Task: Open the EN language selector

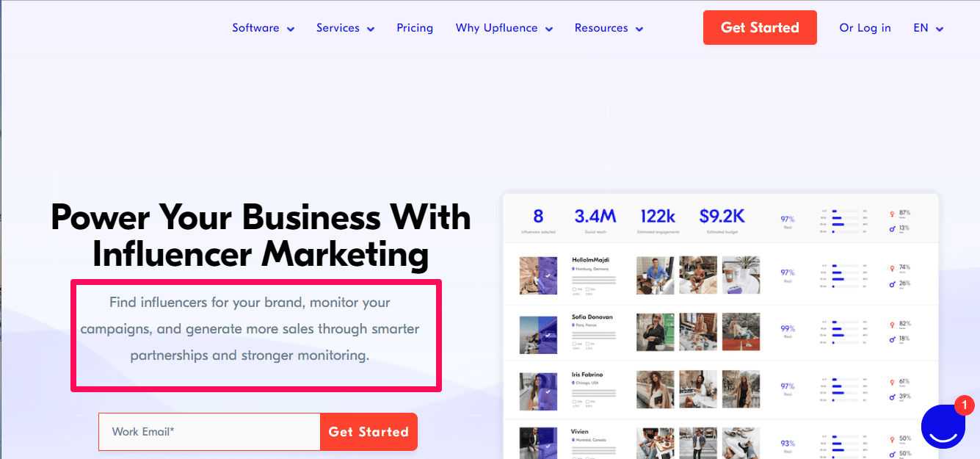Action: (928, 28)
